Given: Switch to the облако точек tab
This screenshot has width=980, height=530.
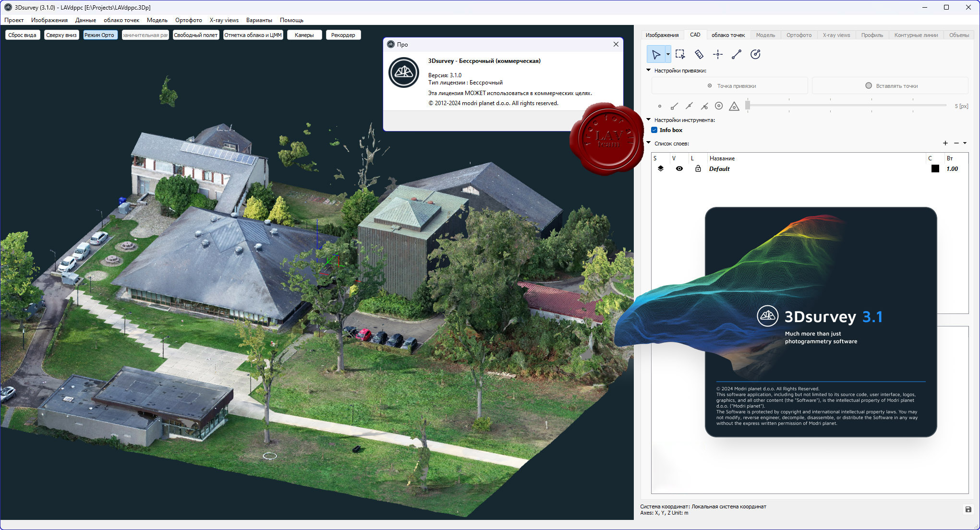Looking at the screenshot, I should point(728,35).
